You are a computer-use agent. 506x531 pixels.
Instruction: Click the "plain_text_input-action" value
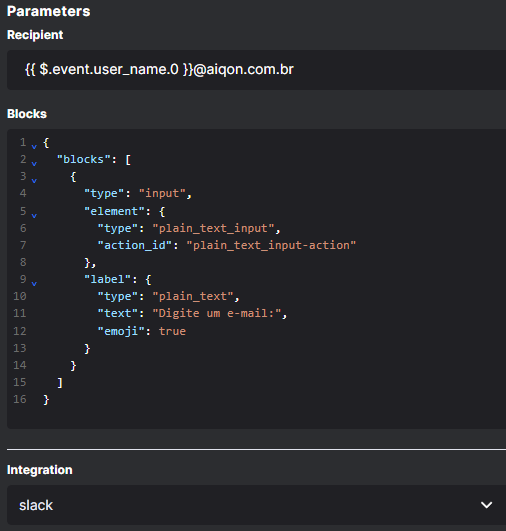pos(271,245)
